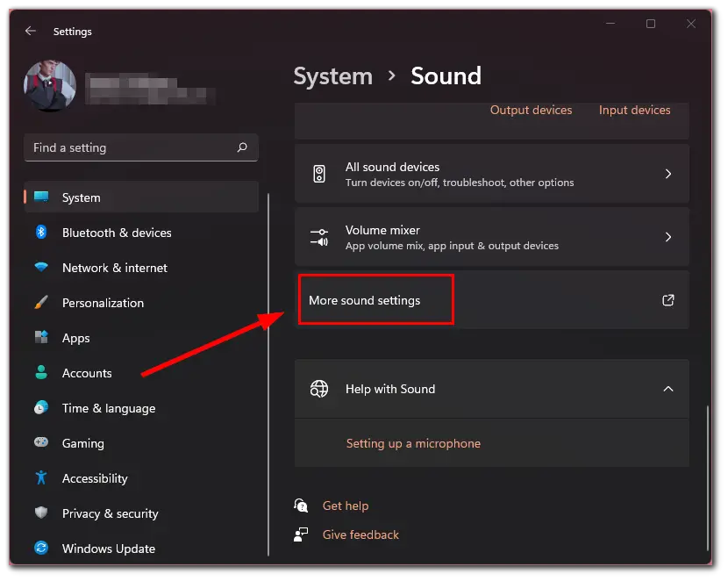
Task: Click Help with Sound title
Action: pos(390,389)
